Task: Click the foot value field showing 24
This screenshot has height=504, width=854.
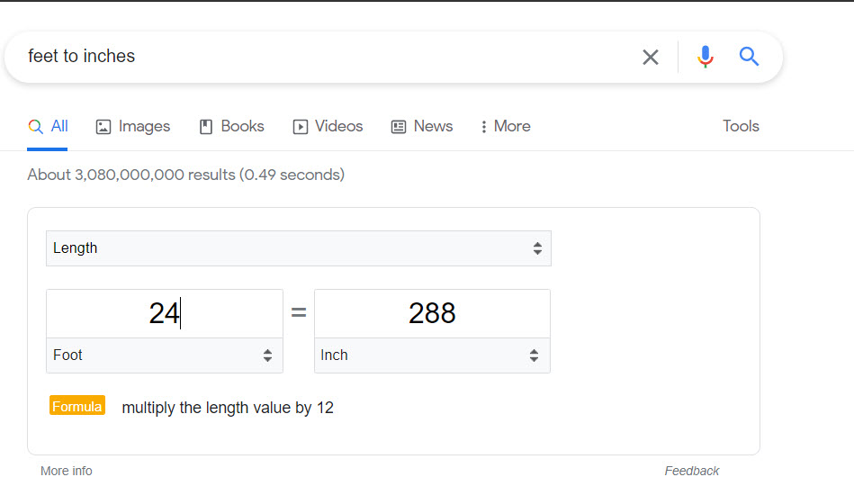Action: [x=165, y=313]
